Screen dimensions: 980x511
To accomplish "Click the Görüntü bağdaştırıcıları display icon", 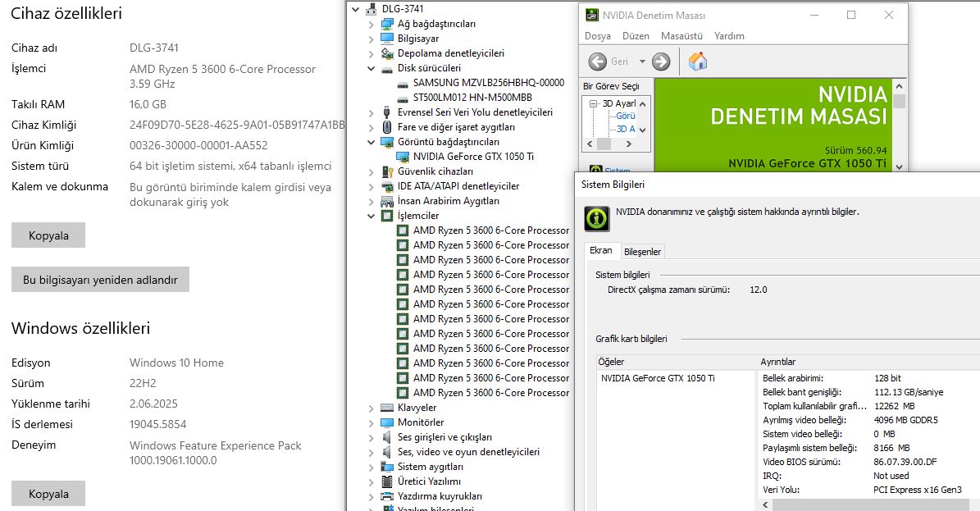I will point(388,142).
